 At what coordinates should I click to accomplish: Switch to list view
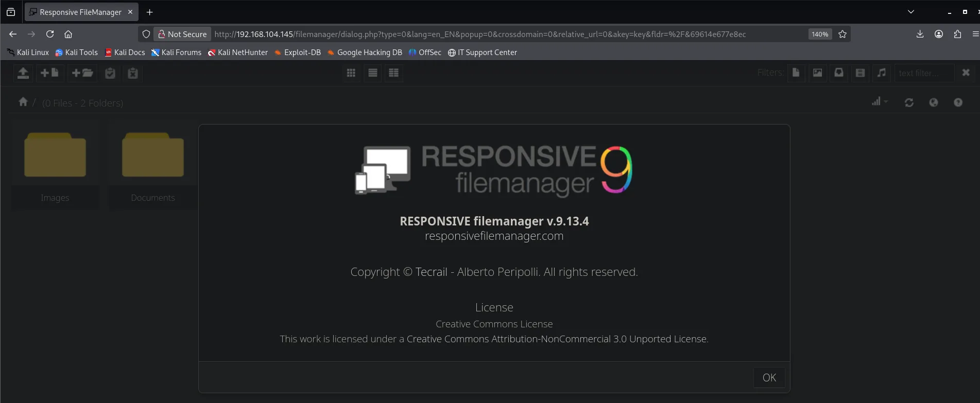point(373,73)
